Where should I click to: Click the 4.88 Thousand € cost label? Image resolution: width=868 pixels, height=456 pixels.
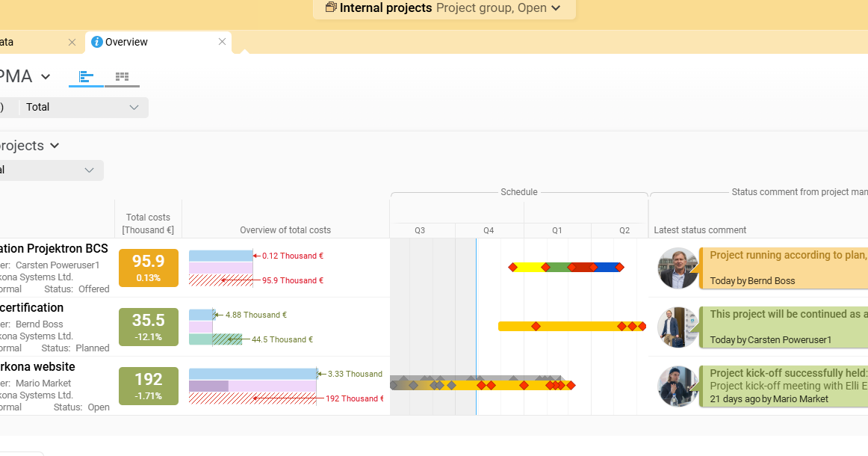click(255, 315)
